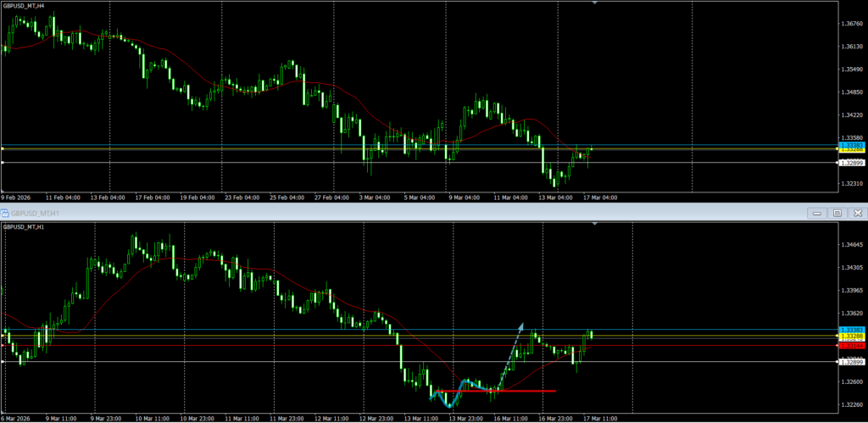Image resolution: width=868 pixels, height=423 pixels.
Task: Click the chart shift triangle on H4 chart
Action: coord(595,3)
